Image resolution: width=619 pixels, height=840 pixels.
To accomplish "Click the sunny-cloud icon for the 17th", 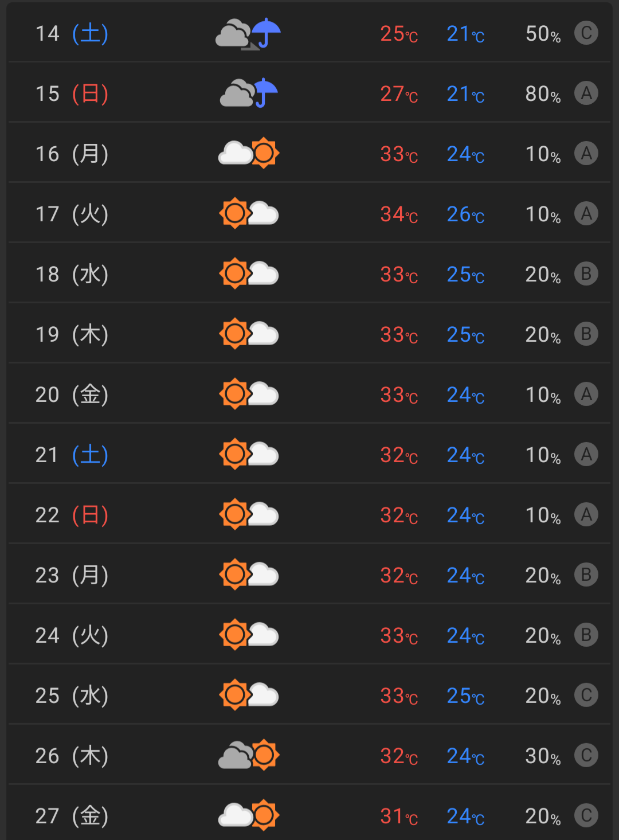I will coord(248,214).
